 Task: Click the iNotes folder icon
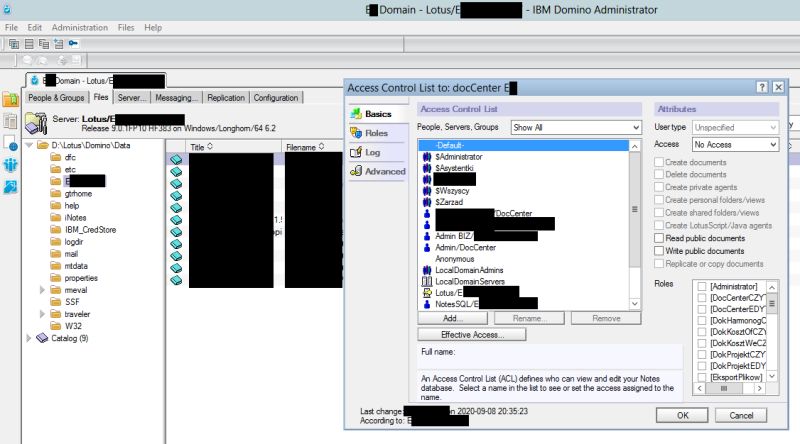click(56, 217)
